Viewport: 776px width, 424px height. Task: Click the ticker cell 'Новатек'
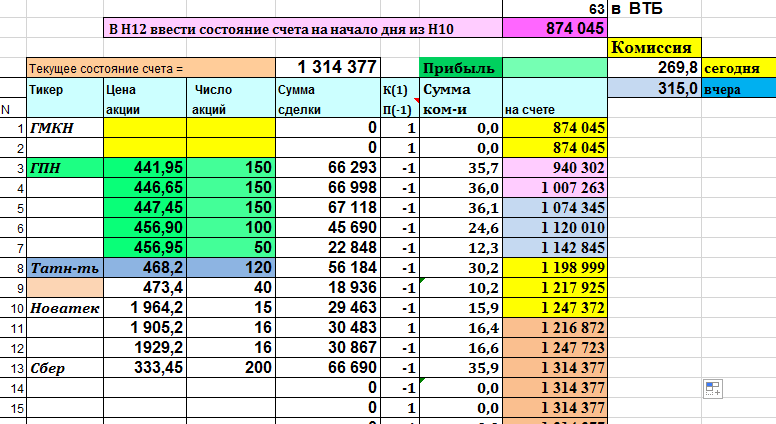pyautogui.click(x=65, y=308)
